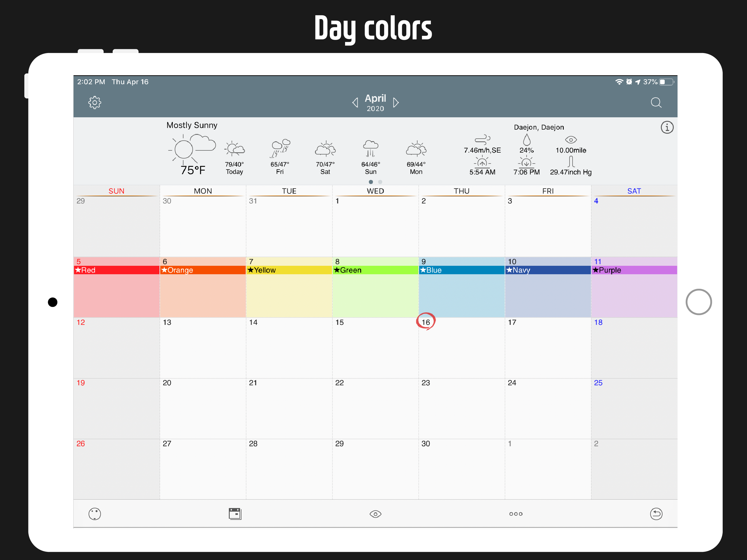The image size is (747, 560).
Task: Open settings with the gear icon
Action: coord(95,102)
